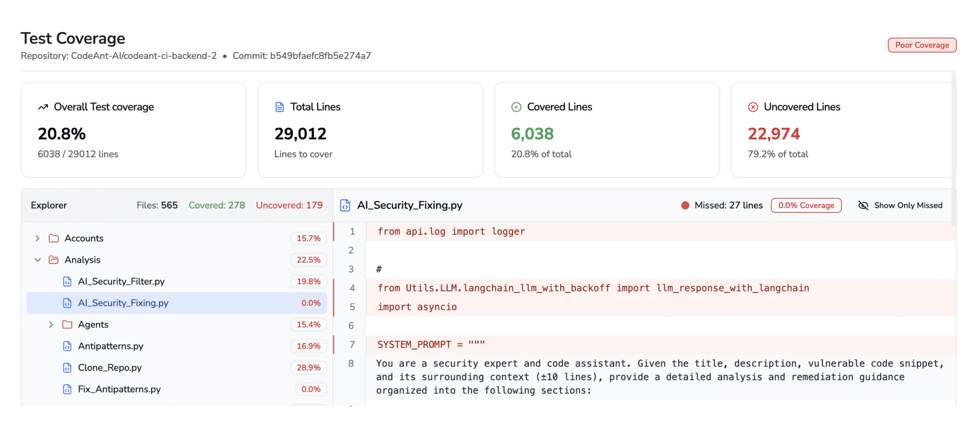Image resolution: width=980 pixels, height=423 pixels.
Task: Click the Covered: 278 filter label
Action: click(x=217, y=206)
